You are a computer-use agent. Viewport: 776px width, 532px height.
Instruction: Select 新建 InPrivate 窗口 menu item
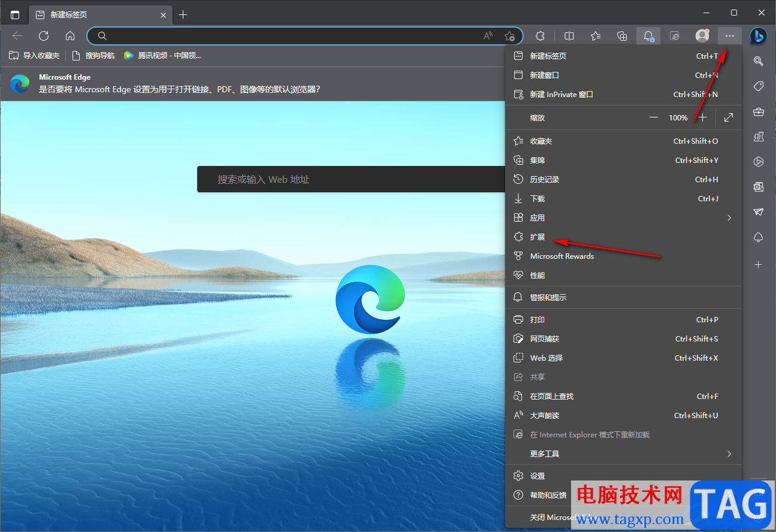click(624, 94)
